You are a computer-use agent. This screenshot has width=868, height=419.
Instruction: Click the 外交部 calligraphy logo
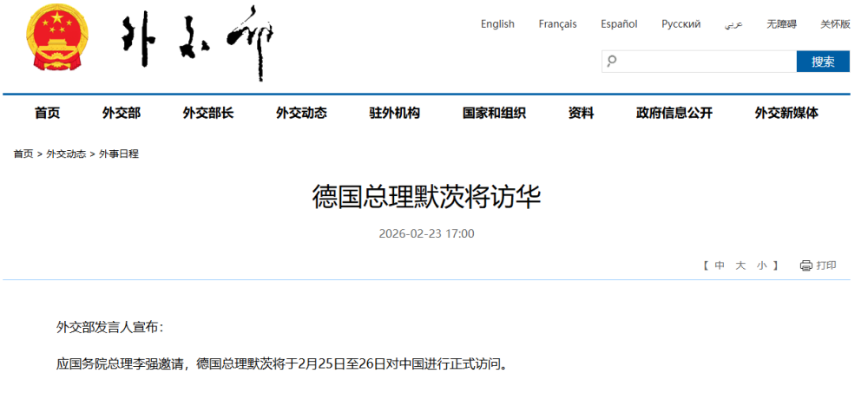pyautogui.click(x=198, y=43)
